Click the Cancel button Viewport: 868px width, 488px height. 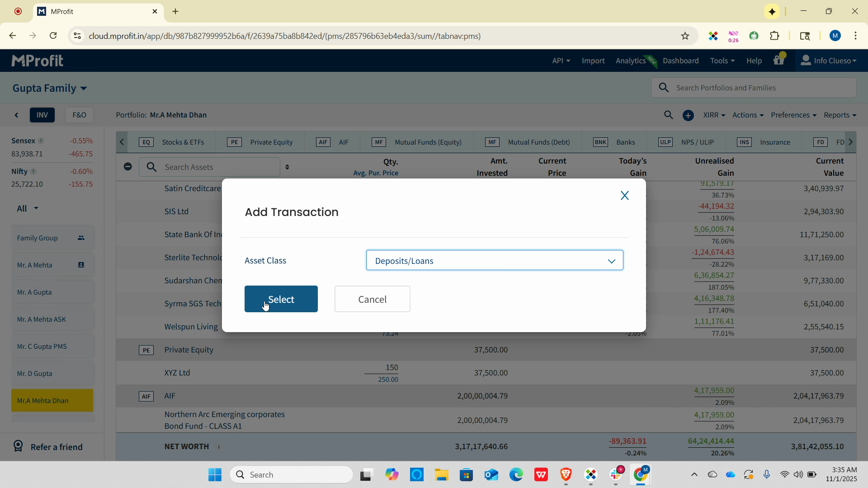[372, 299]
